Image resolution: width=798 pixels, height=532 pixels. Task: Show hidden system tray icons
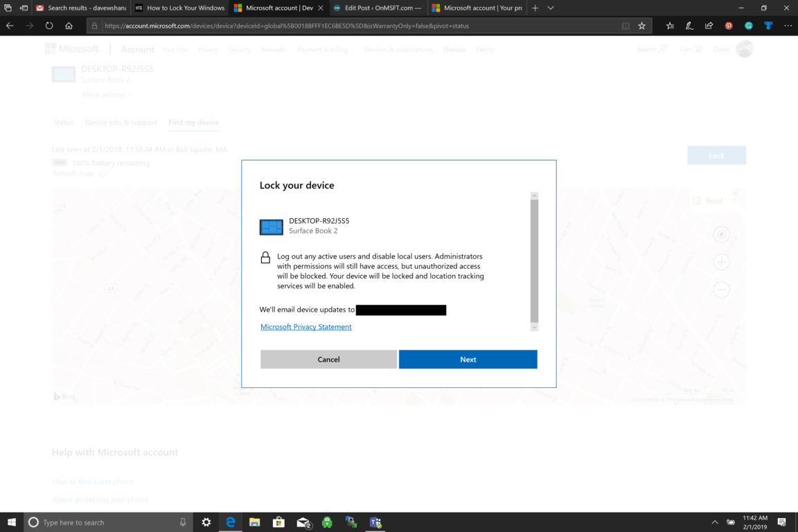pyautogui.click(x=714, y=522)
